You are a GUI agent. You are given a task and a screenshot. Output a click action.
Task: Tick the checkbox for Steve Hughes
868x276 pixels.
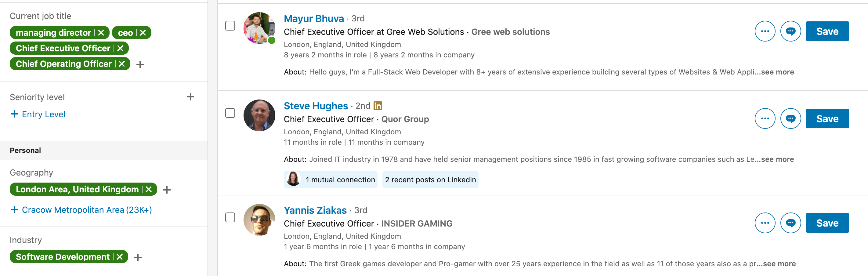tap(230, 113)
